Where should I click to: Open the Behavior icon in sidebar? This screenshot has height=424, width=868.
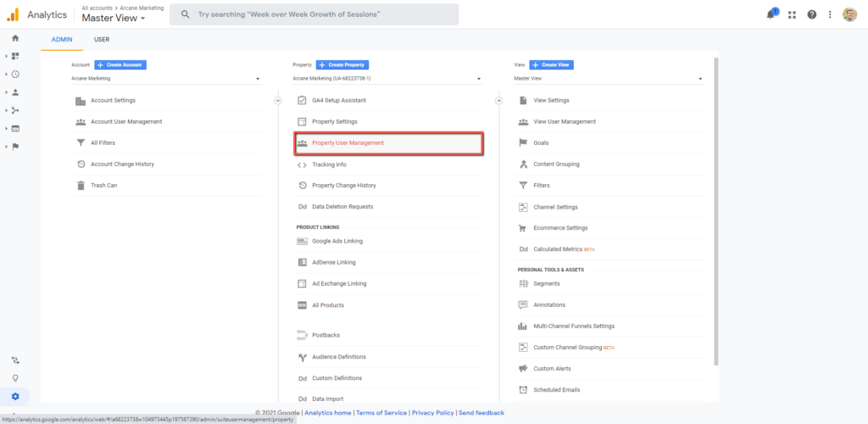point(15,128)
